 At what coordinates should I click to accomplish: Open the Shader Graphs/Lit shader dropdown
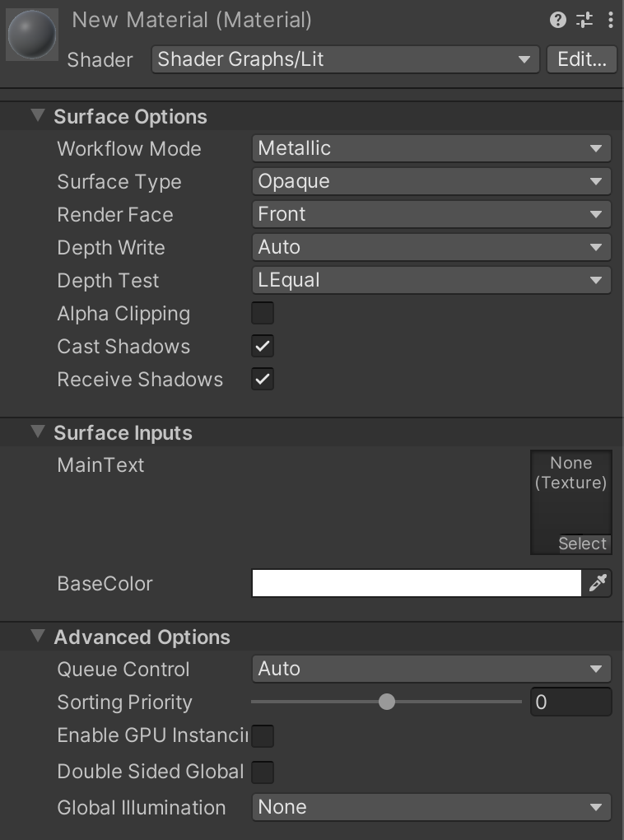(346, 59)
